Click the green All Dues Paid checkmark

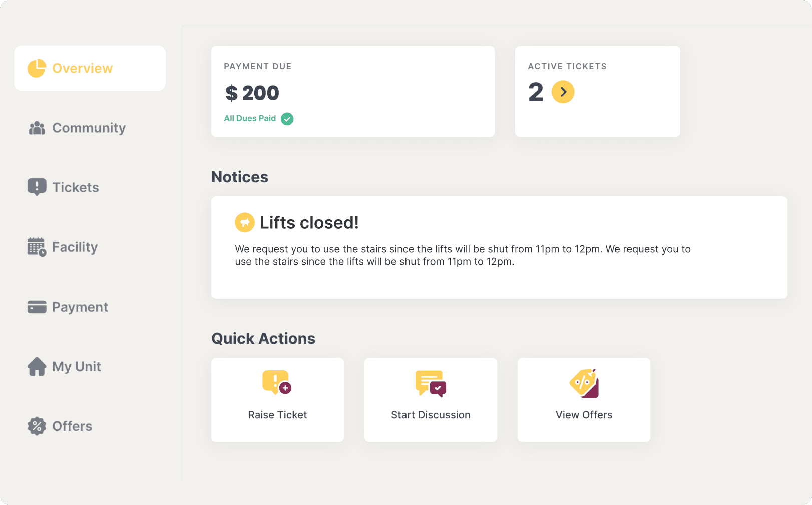287,119
